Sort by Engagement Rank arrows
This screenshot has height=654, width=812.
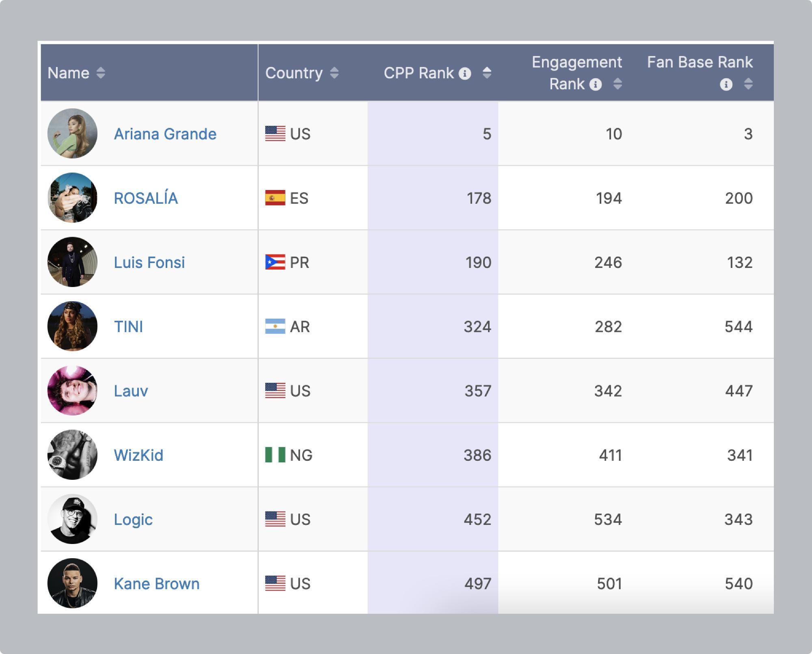click(618, 84)
